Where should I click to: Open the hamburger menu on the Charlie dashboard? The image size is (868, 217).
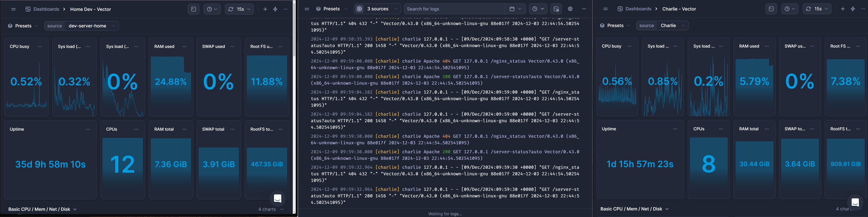(x=605, y=8)
